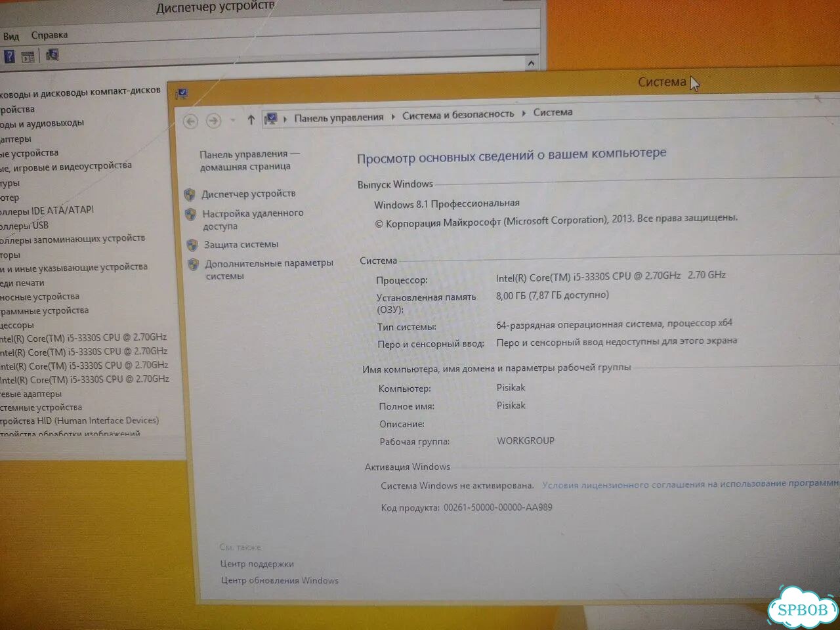Open Дополнительные параметры системы link

pos(269,269)
